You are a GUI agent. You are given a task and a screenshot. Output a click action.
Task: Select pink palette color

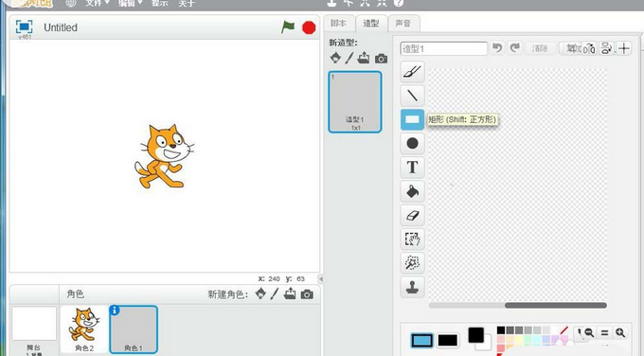(501, 340)
